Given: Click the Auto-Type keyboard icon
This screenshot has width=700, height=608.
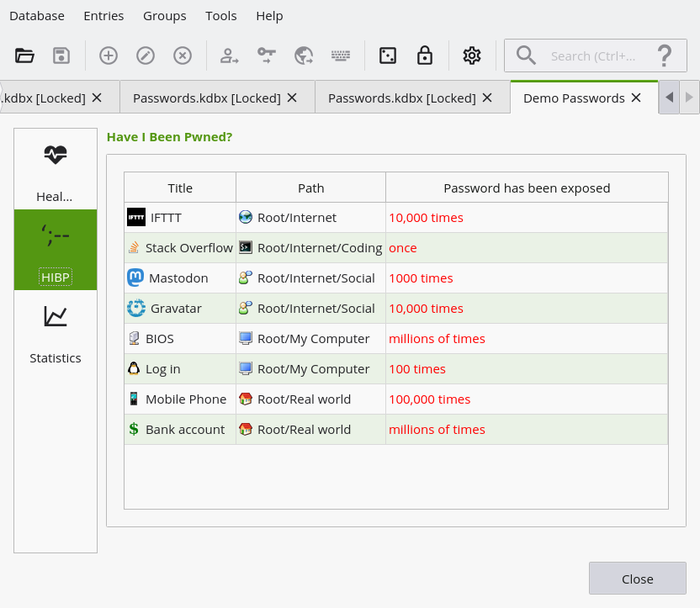Looking at the screenshot, I should point(341,56).
